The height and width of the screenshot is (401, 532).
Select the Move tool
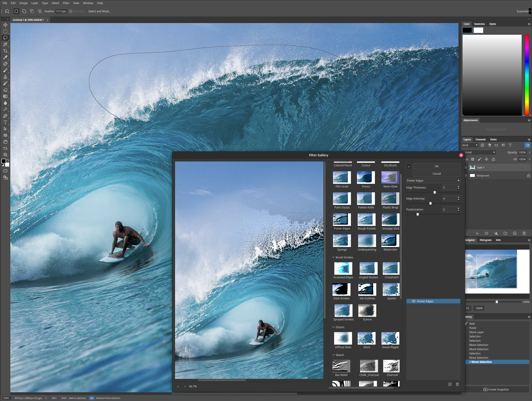[5, 25]
